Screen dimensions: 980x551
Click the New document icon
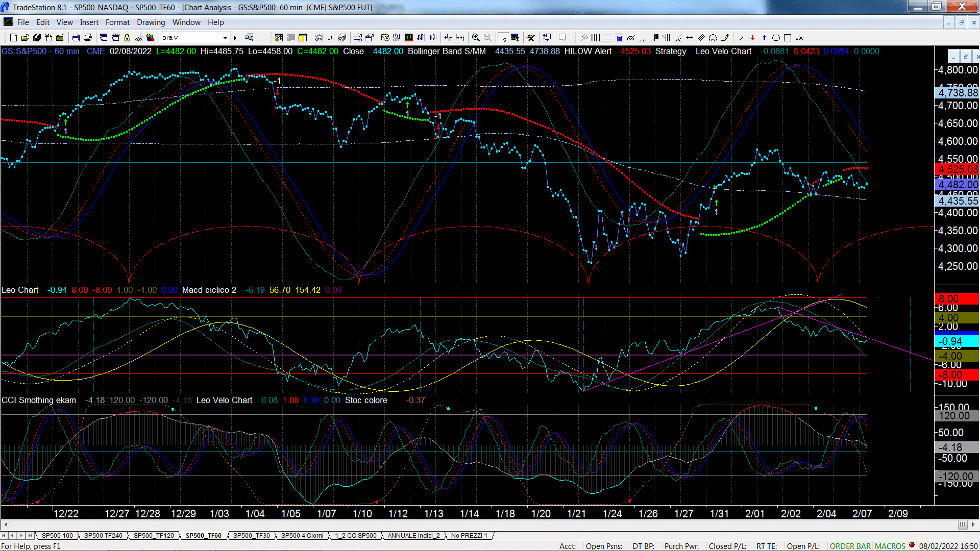point(14,38)
